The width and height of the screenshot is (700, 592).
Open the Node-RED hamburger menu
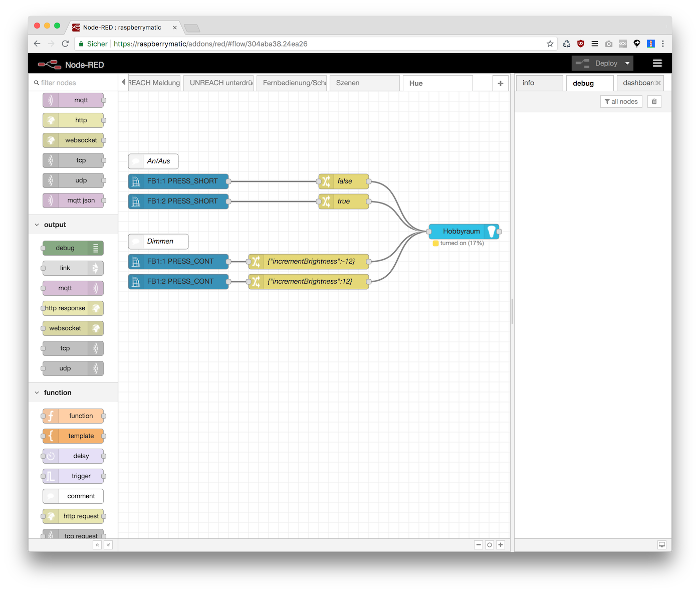pyautogui.click(x=657, y=63)
